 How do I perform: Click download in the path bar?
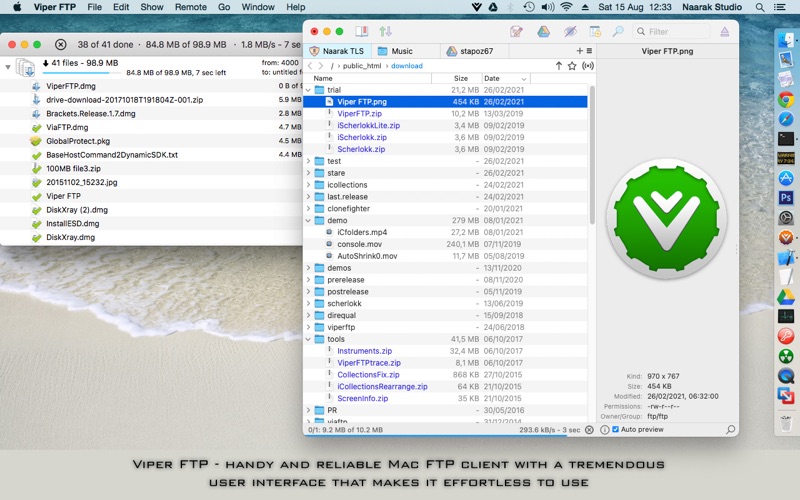click(x=407, y=66)
